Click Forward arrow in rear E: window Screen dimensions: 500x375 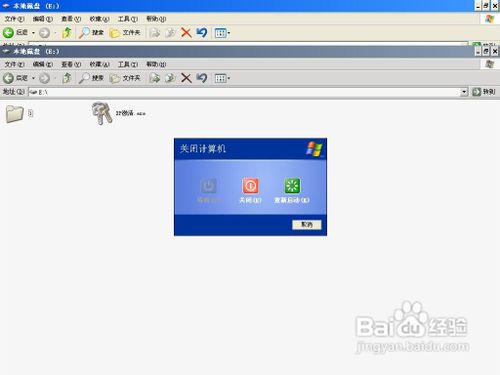[x=44, y=33]
